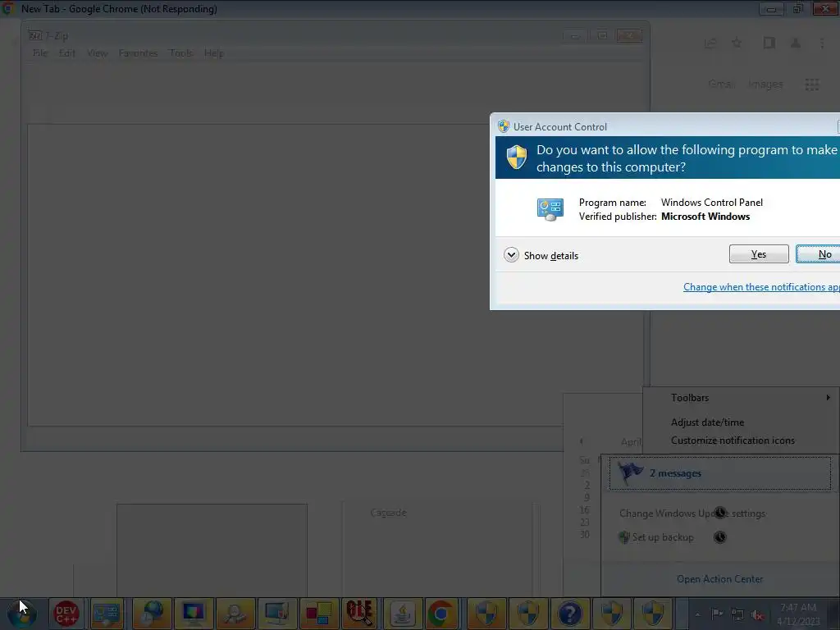This screenshot has width=840, height=630.
Task: Open Favorites menu in 7-Zip window
Action: (138, 53)
